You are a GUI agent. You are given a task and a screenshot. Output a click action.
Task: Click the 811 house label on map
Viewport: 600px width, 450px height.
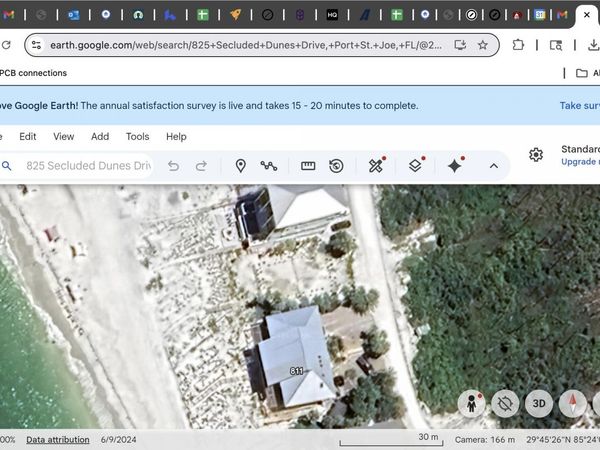coord(297,371)
